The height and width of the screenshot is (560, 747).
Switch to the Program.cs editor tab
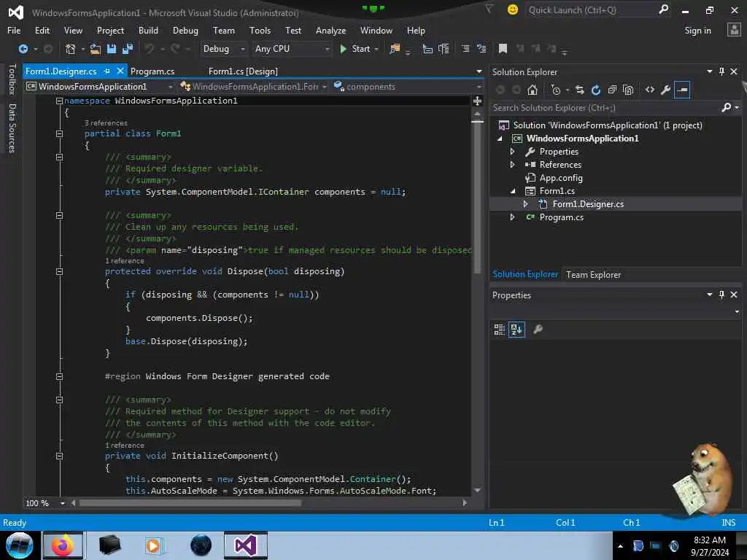152,71
